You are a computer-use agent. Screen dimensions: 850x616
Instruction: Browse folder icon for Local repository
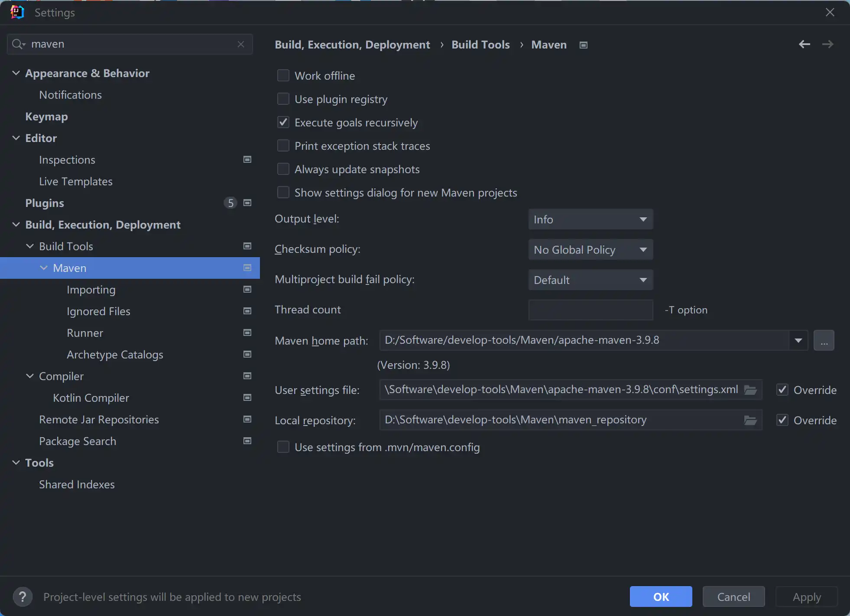click(x=750, y=420)
